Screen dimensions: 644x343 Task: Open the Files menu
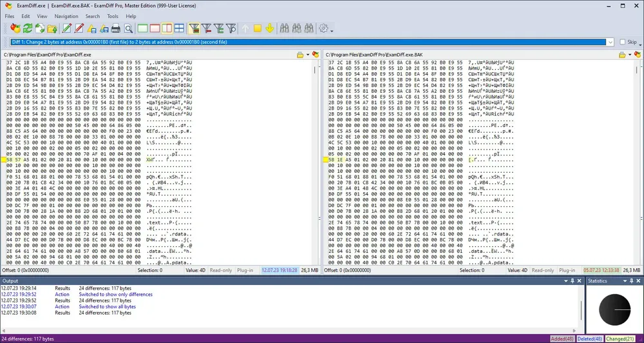[10, 16]
